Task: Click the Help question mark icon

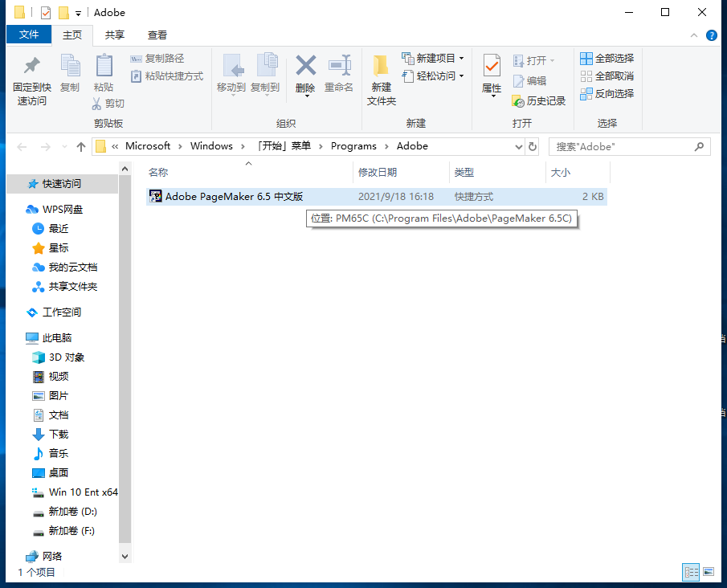Action: [x=711, y=35]
